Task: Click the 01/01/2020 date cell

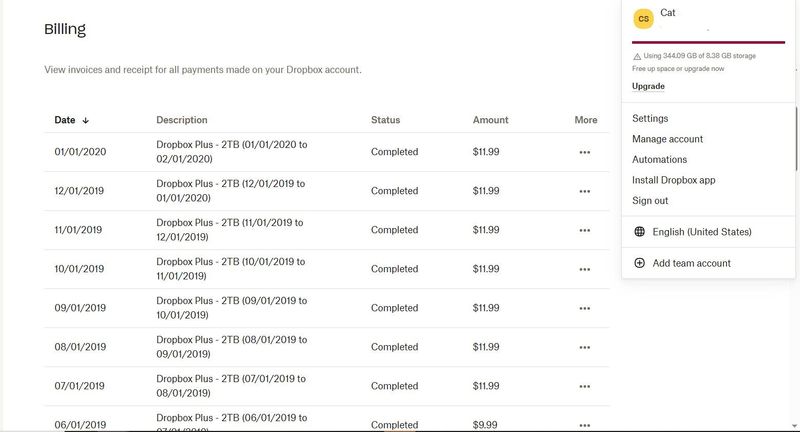Action: pos(80,151)
